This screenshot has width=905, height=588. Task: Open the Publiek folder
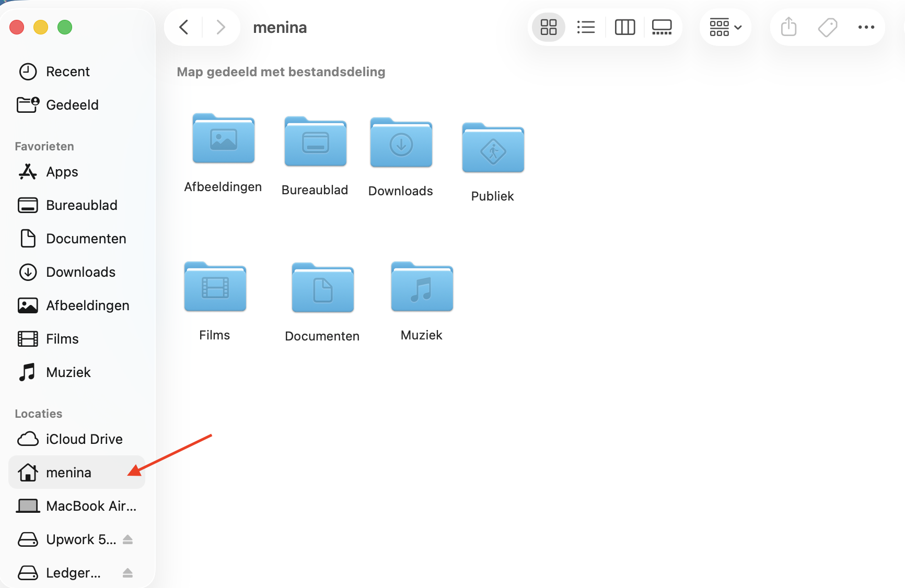492,148
